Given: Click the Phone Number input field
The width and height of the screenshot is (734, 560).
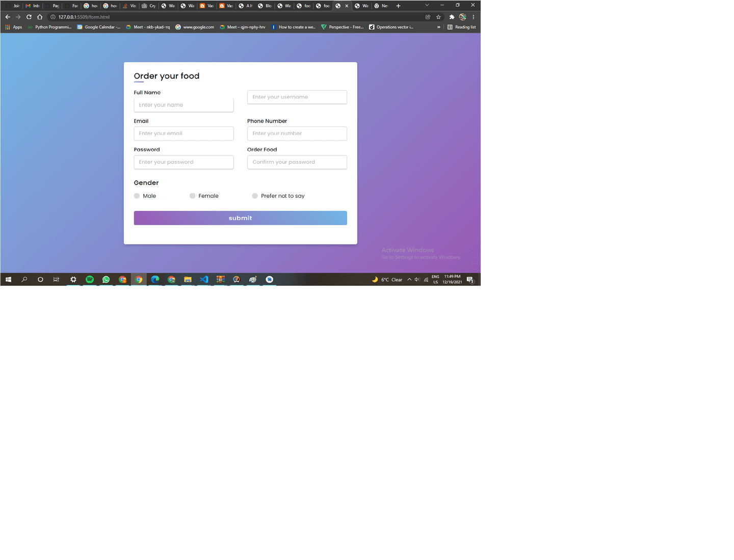Looking at the screenshot, I should pyautogui.click(x=297, y=134).
